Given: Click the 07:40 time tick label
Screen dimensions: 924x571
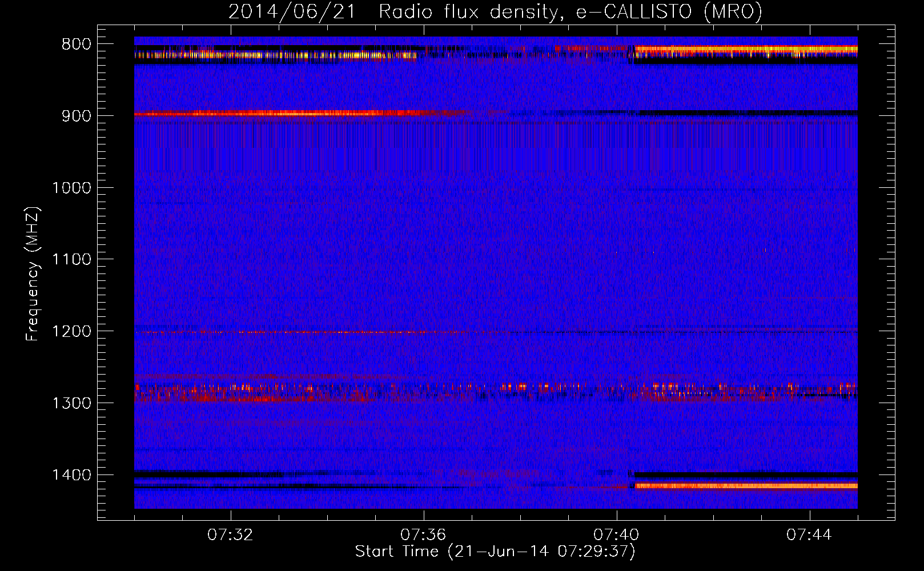Looking at the screenshot, I should (616, 535).
